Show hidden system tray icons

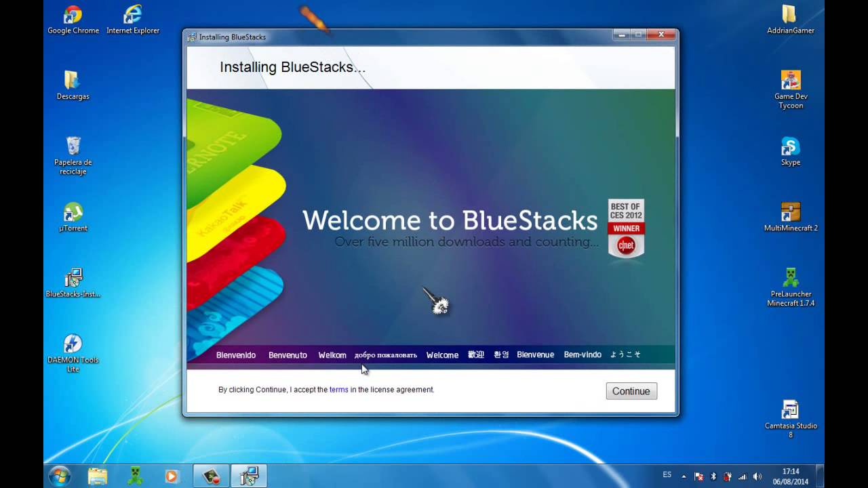(684, 476)
